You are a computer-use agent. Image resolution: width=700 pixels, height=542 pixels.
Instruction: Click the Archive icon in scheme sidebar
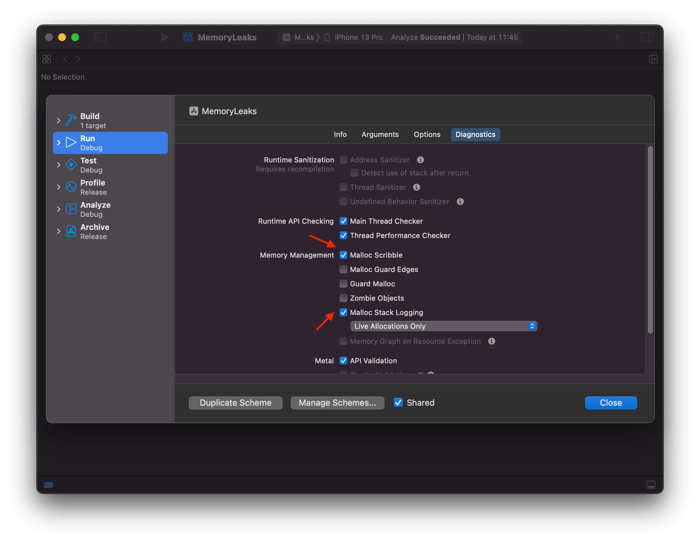(71, 231)
